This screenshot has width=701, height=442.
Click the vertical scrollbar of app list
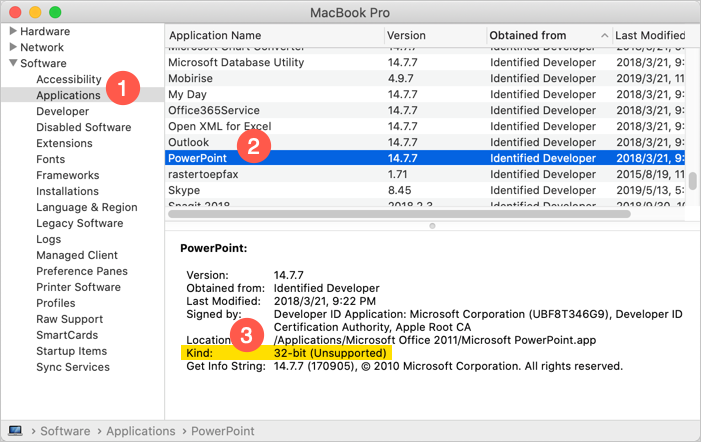pos(692,183)
